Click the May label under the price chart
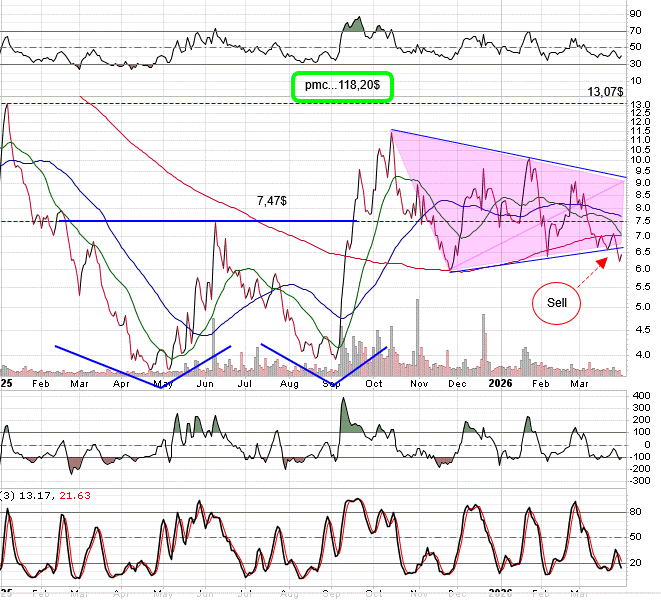 tap(164, 382)
